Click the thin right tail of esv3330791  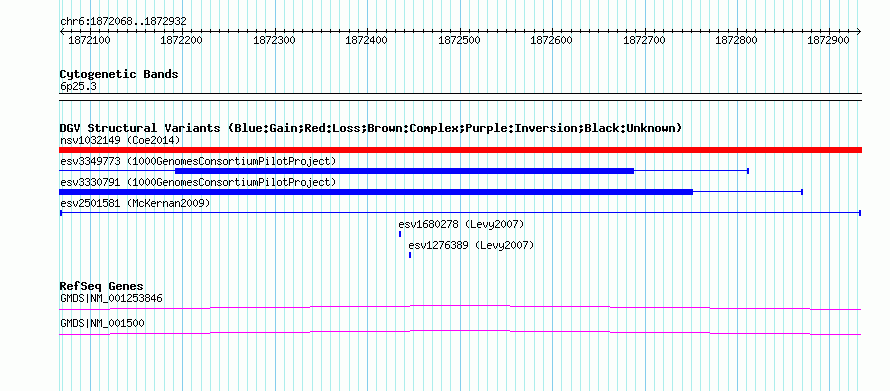click(x=748, y=192)
